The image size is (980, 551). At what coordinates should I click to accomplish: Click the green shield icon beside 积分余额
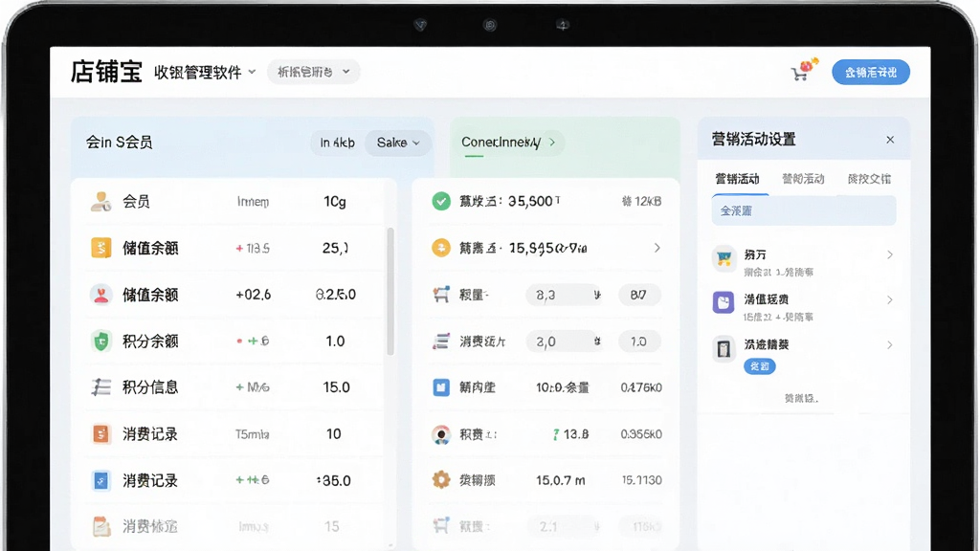click(100, 341)
